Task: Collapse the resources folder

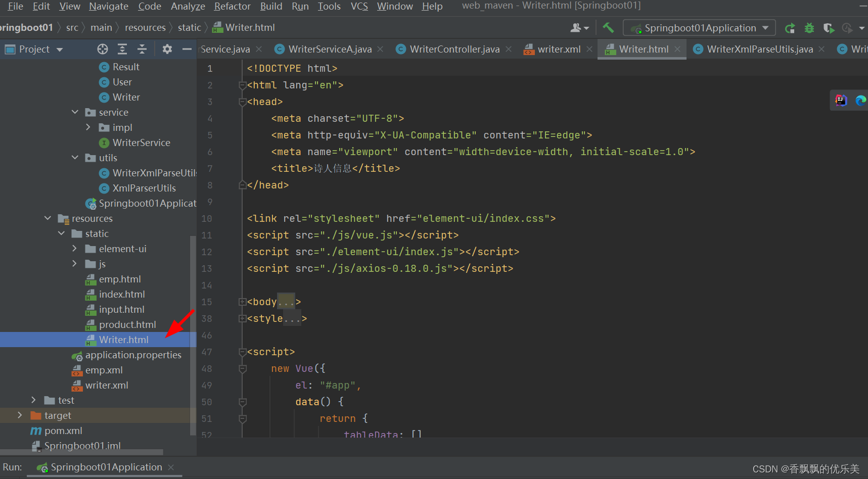Action: pos(48,218)
